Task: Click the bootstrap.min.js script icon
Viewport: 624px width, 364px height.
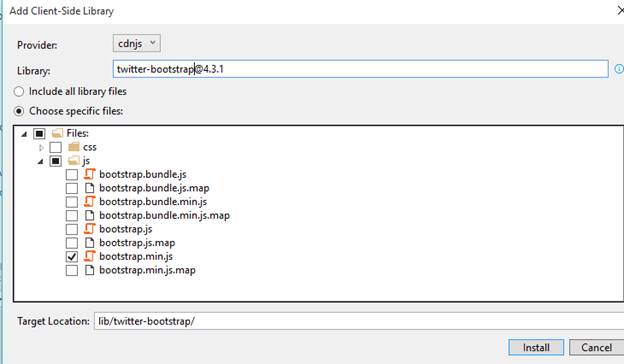Action: tap(90, 256)
